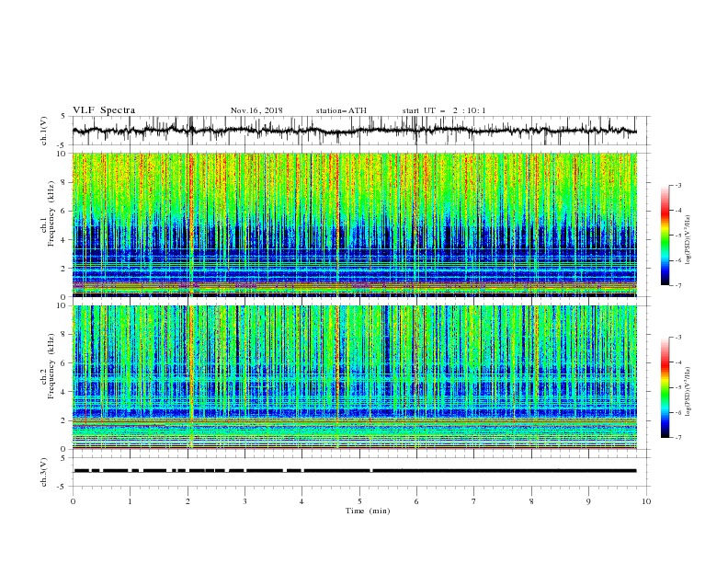The image size is (728, 563).
Task: Click the ch.2 spectrogram panel
Action: 355,377
